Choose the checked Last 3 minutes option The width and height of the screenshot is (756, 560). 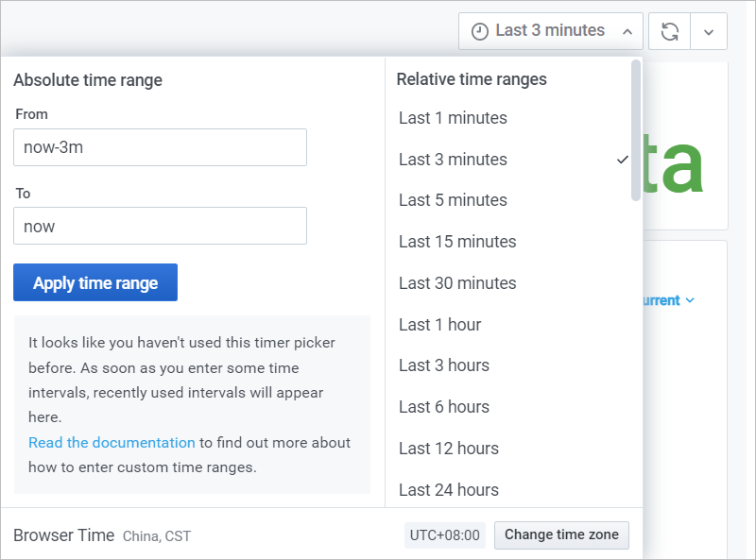coord(453,160)
